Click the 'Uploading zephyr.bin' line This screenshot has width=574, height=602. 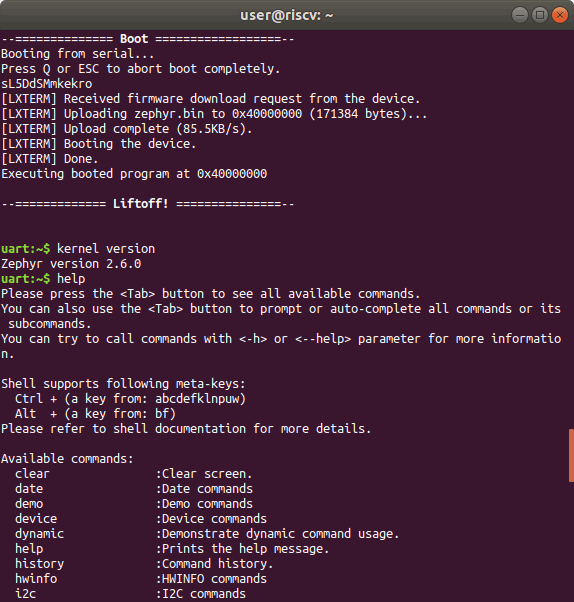214,114
